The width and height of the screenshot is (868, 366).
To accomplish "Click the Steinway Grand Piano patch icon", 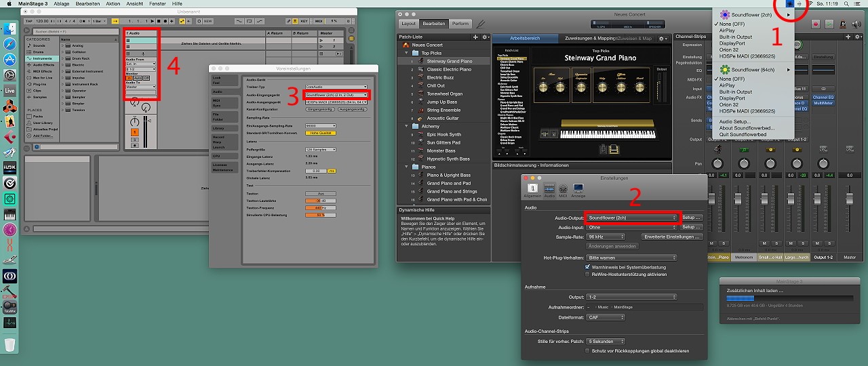I will tap(420, 61).
